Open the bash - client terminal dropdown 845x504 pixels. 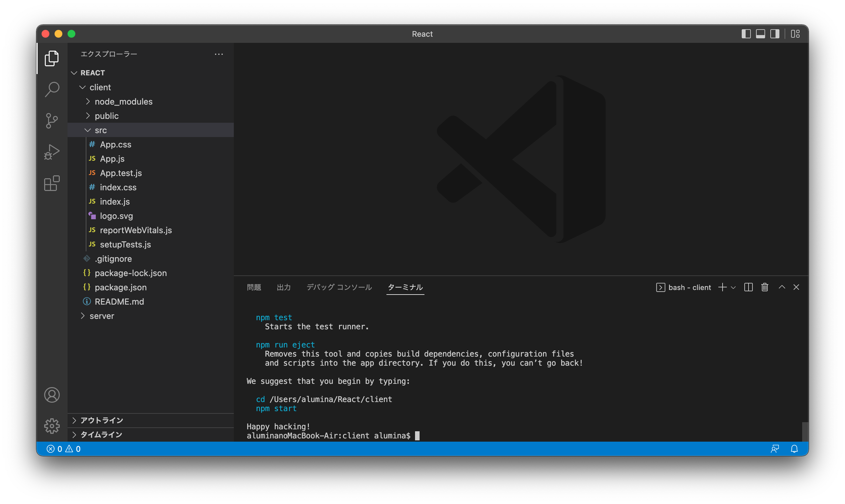733,287
